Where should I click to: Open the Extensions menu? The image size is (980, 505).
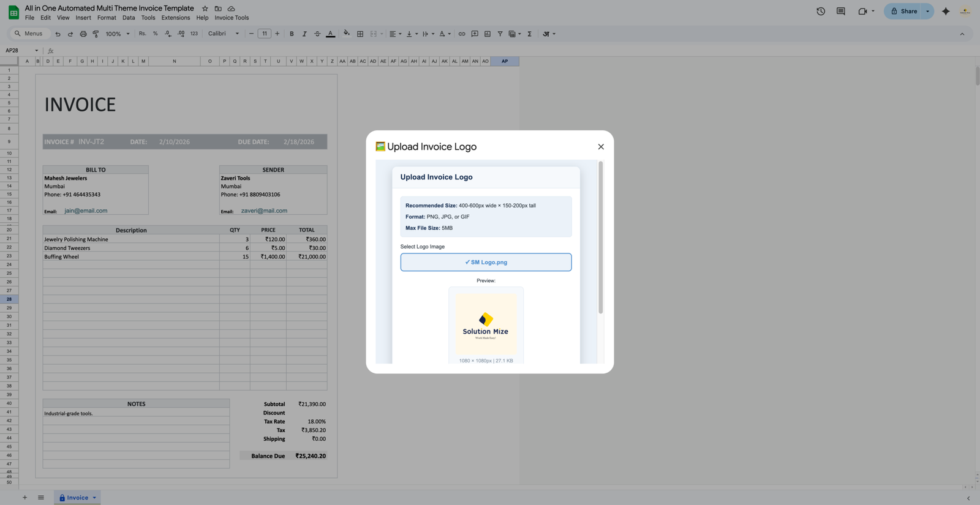176,18
